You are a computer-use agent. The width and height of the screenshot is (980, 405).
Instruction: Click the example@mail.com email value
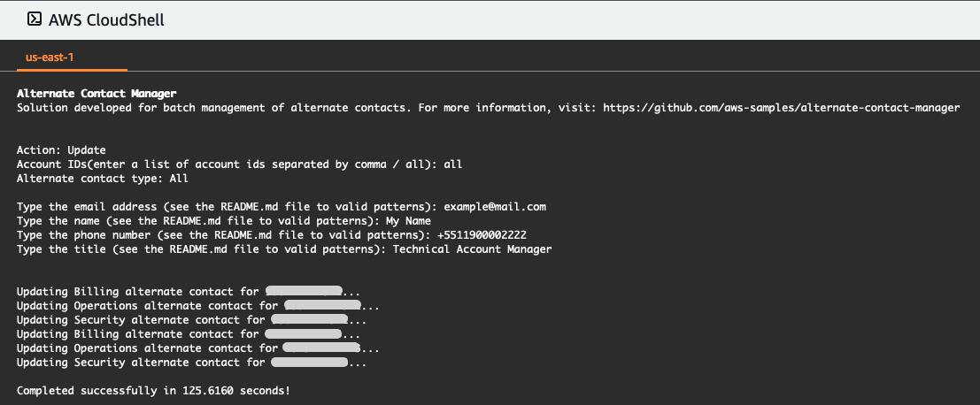click(x=495, y=207)
